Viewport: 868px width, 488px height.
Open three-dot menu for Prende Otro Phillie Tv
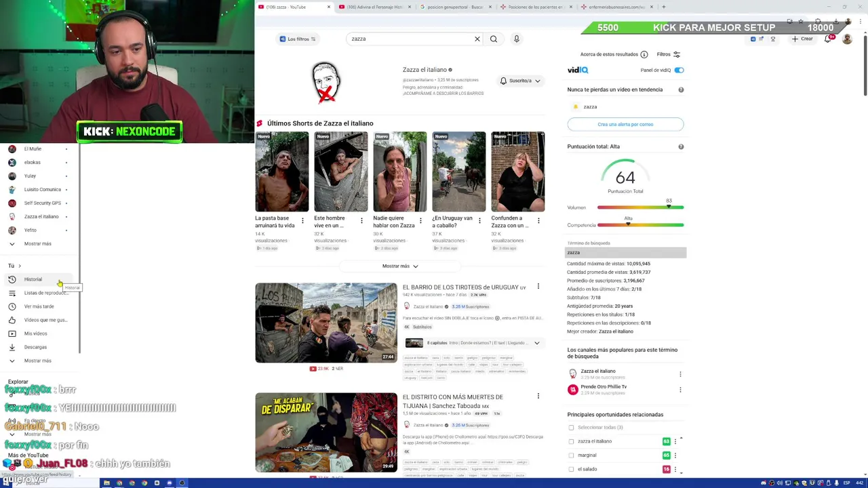coord(680,390)
